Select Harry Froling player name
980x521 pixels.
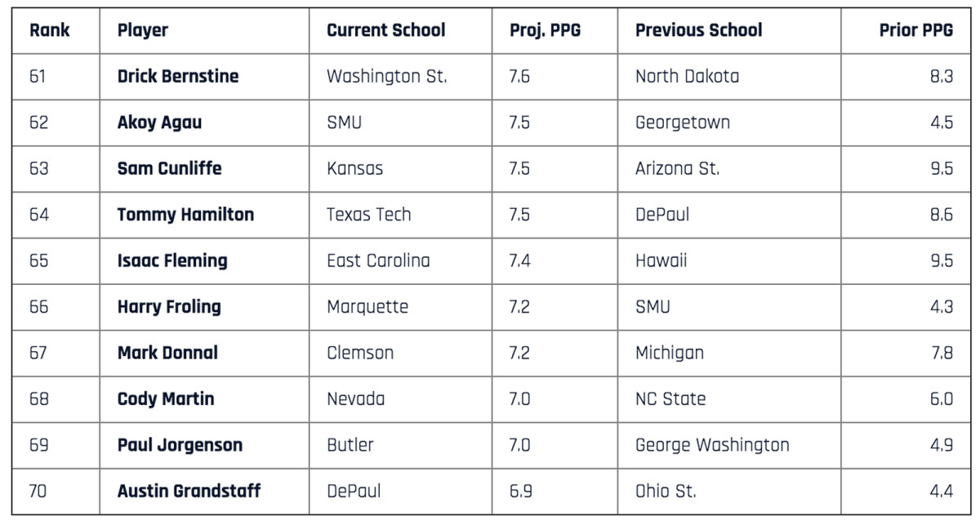pos(169,307)
